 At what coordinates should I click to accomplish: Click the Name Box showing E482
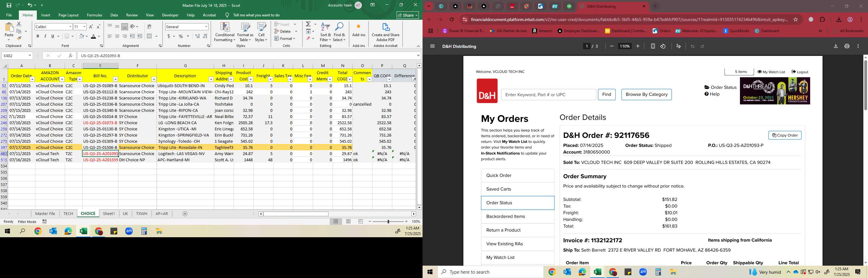[18, 56]
